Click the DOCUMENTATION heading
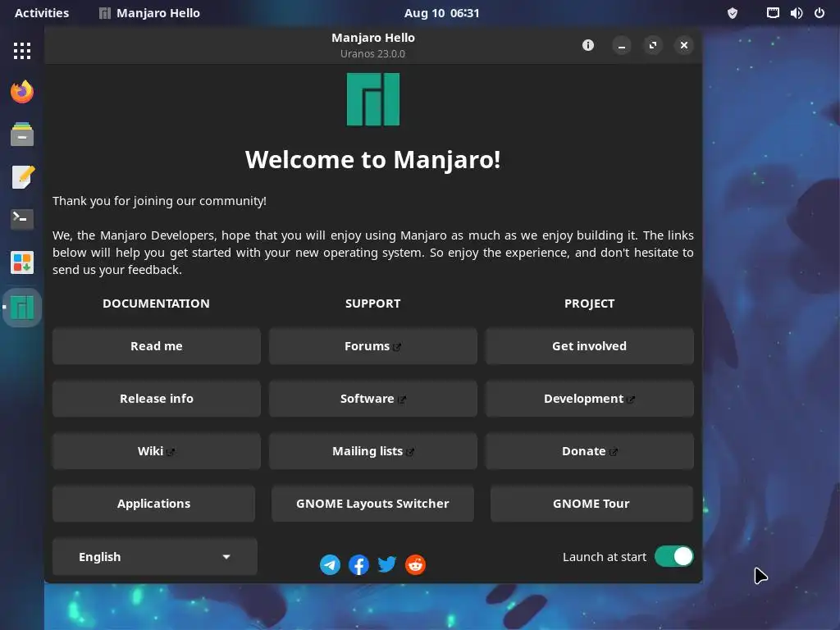 point(156,304)
